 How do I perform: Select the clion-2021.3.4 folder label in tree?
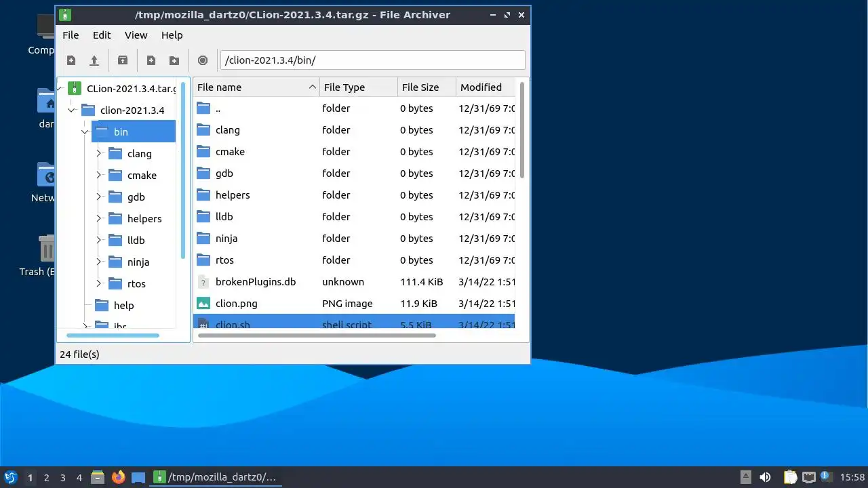(132, 110)
